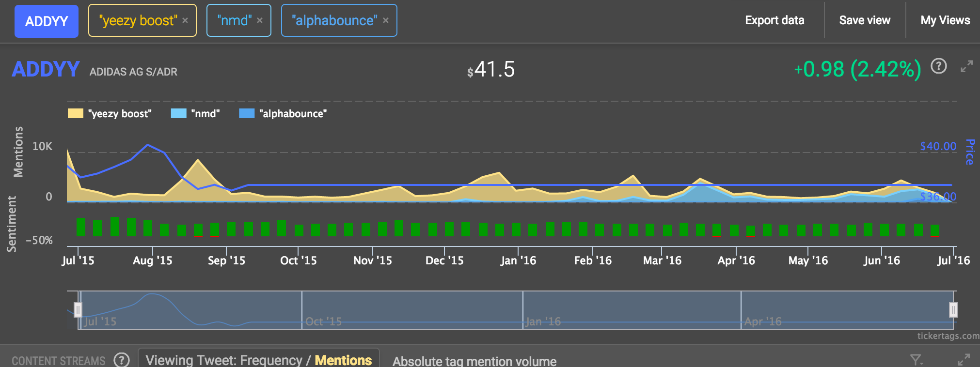Click the Jan '16 date axis label
The width and height of the screenshot is (980, 367).
pos(518,260)
